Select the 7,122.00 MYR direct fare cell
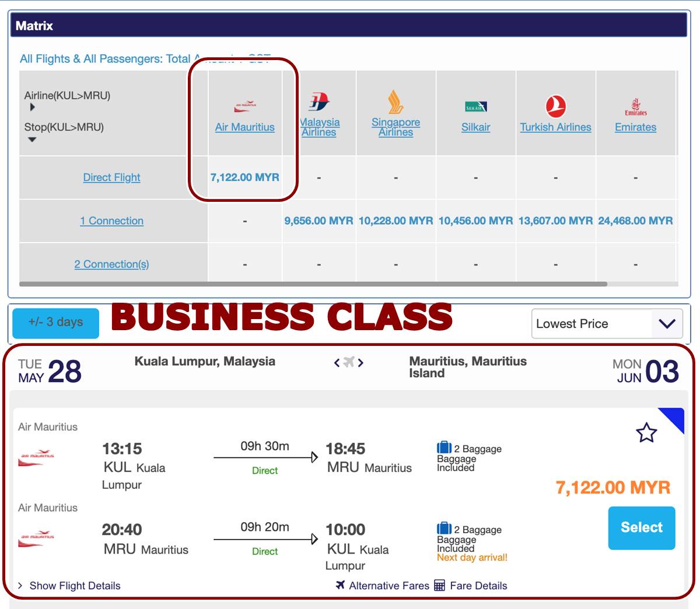 coord(245,177)
